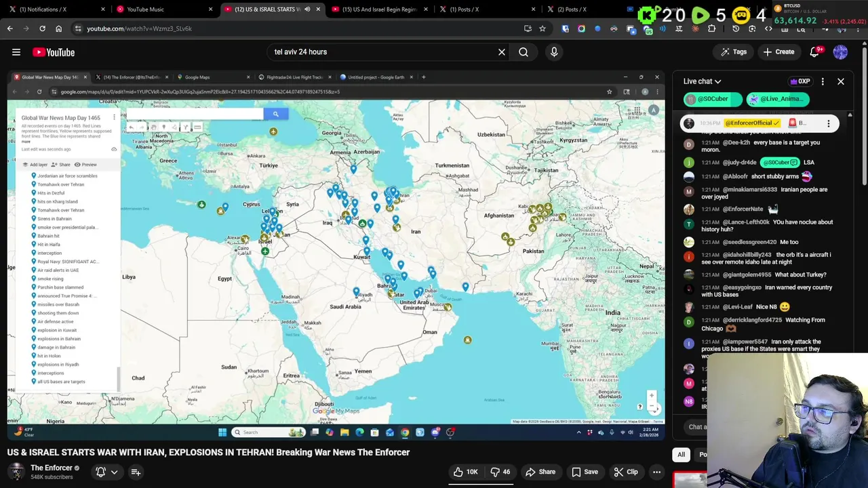Toggle channel notification bell for The Enforcer

point(100,472)
